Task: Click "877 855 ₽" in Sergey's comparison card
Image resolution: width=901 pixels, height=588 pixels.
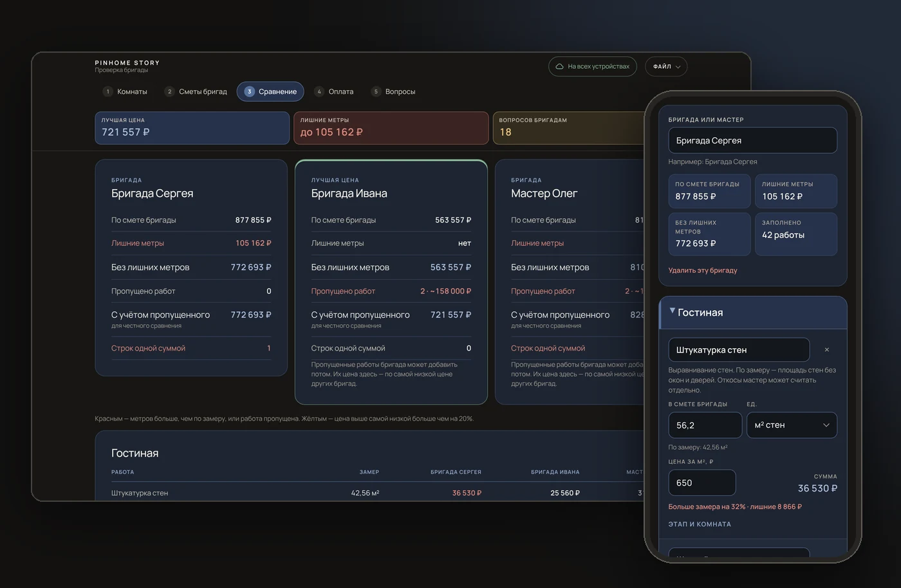Action: [253, 220]
